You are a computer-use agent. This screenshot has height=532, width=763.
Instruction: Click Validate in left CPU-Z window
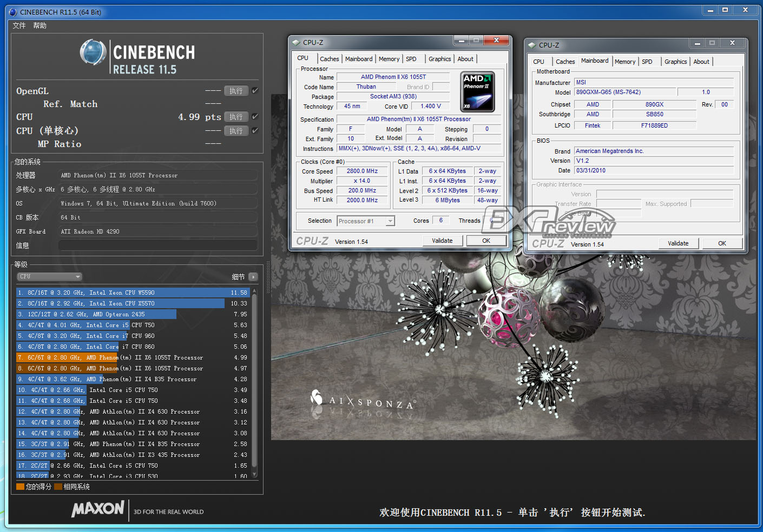pyautogui.click(x=442, y=241)
